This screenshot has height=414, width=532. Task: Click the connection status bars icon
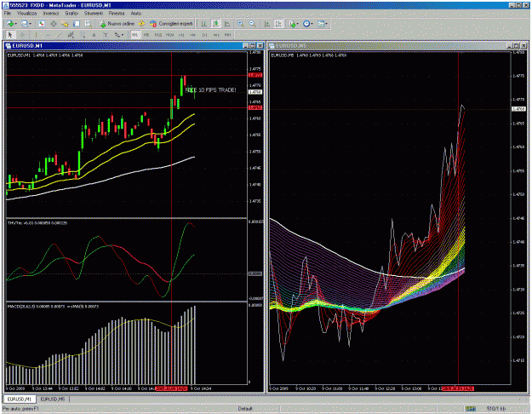pyautogui.click(x=470, y=408)
